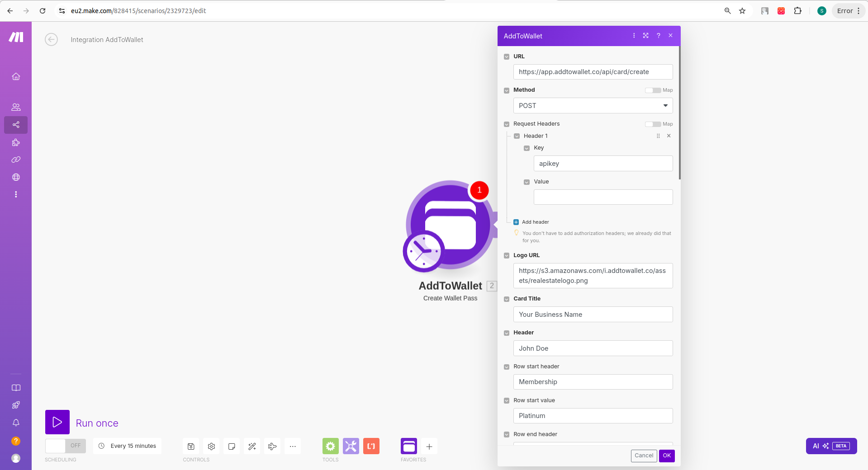Remove Header 1 with X icon
This screenshot has height=470, width=868.
(669, 136)
